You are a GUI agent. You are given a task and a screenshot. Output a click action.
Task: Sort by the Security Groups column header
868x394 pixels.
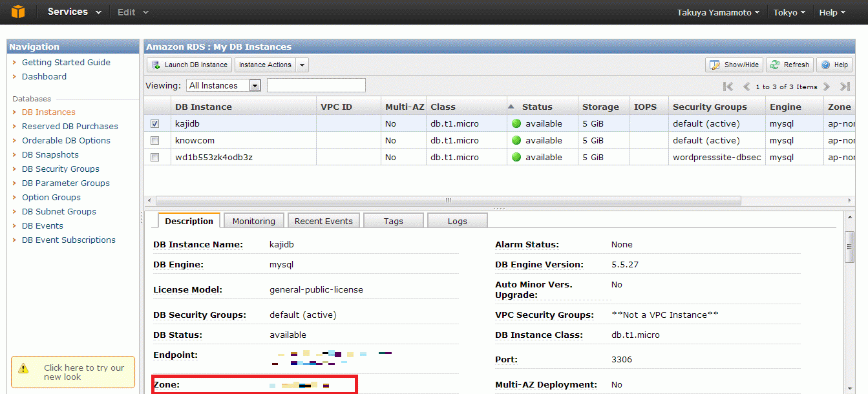click(x=717, y=107)
